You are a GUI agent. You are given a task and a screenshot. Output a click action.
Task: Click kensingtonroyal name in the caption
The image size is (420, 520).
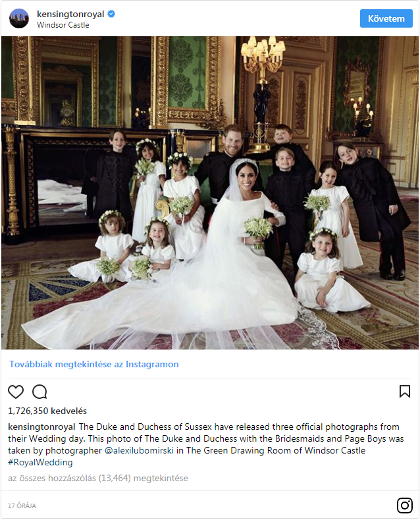coord(41,427)
